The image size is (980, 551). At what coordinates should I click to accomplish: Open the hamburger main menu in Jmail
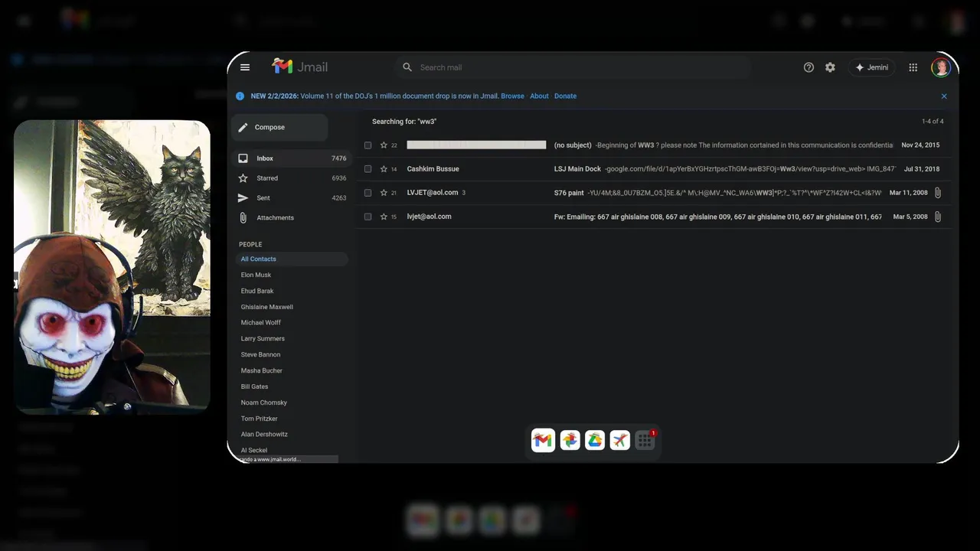pos(245,67)
